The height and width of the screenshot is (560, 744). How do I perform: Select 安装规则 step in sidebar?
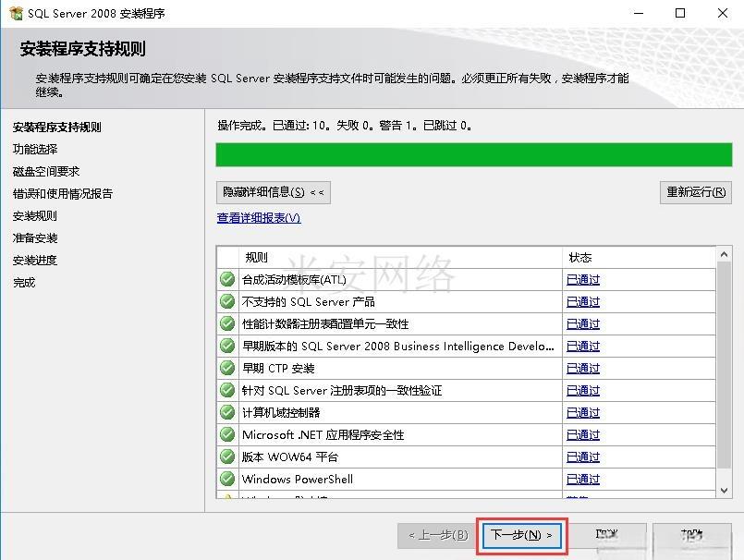click(x=35, y=216)
